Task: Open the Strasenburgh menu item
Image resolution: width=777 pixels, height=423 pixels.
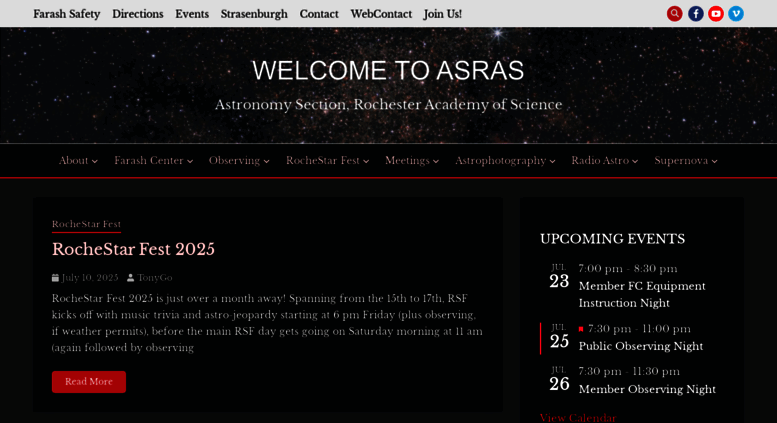Action: (x=254, y=14)
